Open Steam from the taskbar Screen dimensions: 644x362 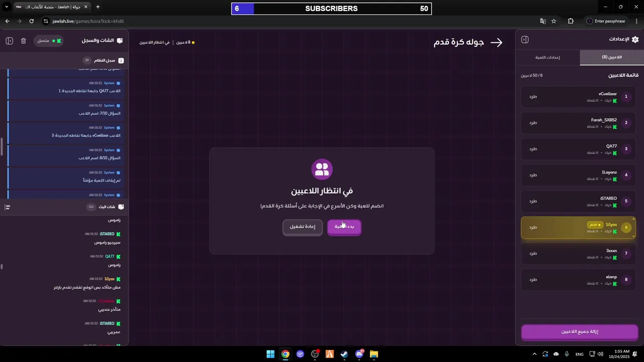(344, 354)
